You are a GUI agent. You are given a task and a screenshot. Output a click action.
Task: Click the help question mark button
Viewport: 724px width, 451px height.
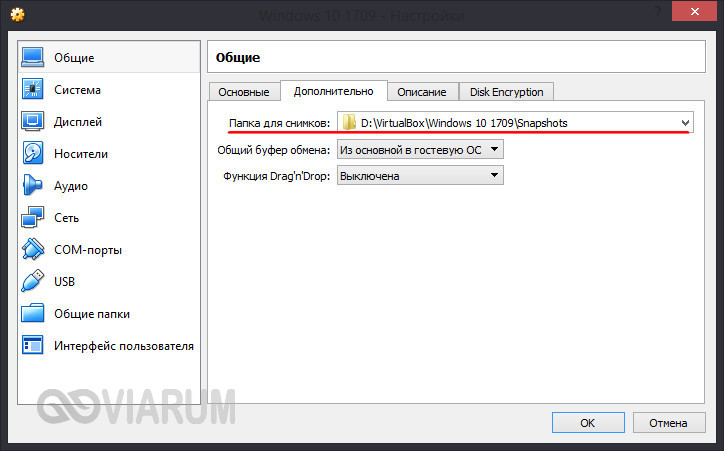click(658, 12)
